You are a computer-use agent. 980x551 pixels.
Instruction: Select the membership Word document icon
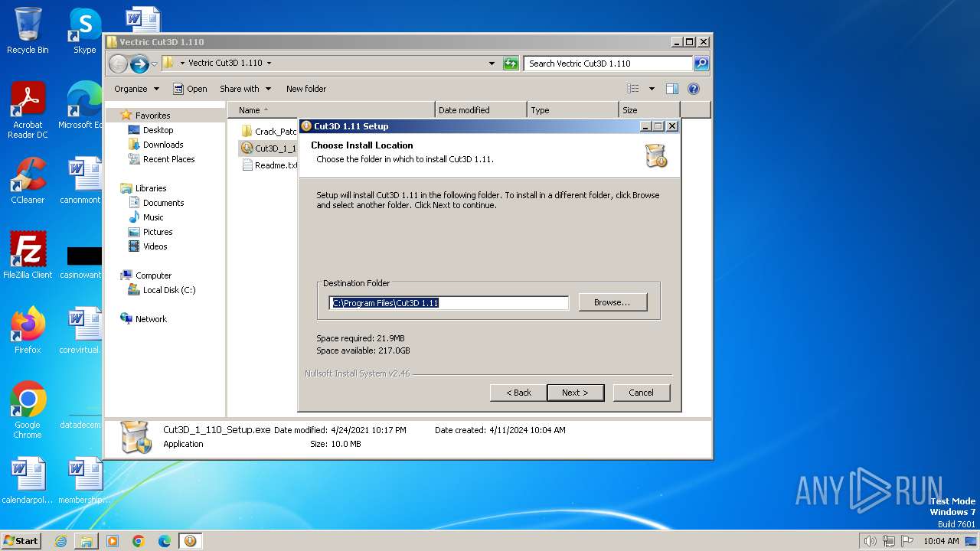(x=83, y=481)
